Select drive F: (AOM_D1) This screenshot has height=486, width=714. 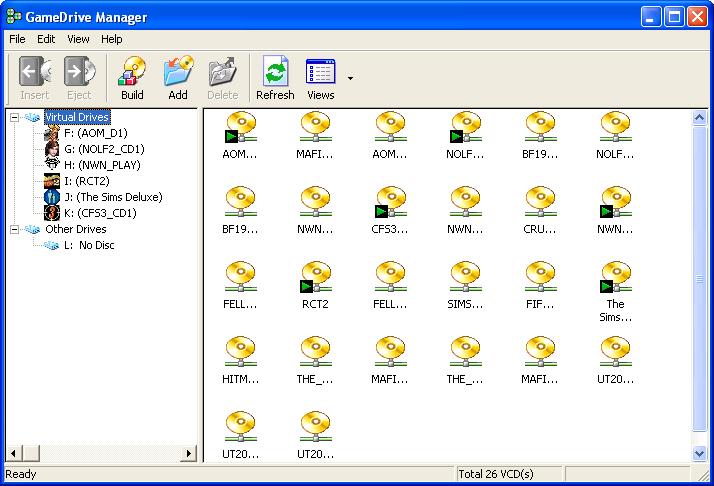pyautogui.click(x=96, y=133)
